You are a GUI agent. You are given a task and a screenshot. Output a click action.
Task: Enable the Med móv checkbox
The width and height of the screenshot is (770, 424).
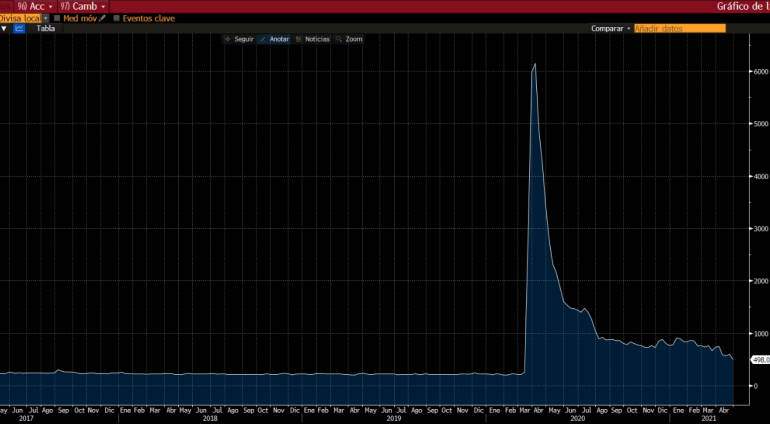click(x=57, y=18)
